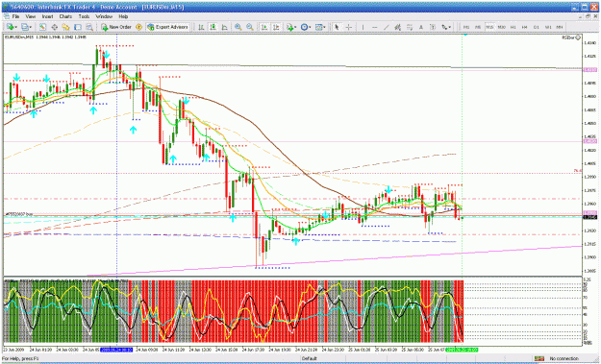Open the File menu
Image resolution: width=601 pixels, height=364 pixels.
(15, 17)
